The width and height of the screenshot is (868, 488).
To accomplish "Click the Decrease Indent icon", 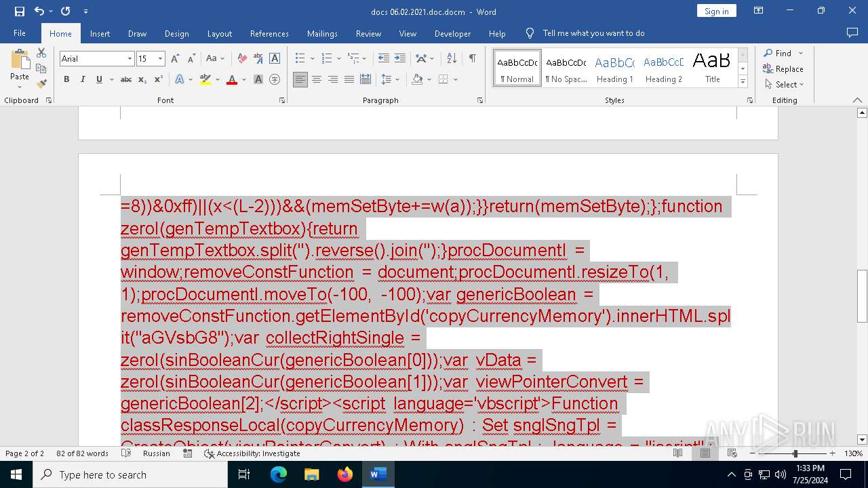I will pos(384,59).
